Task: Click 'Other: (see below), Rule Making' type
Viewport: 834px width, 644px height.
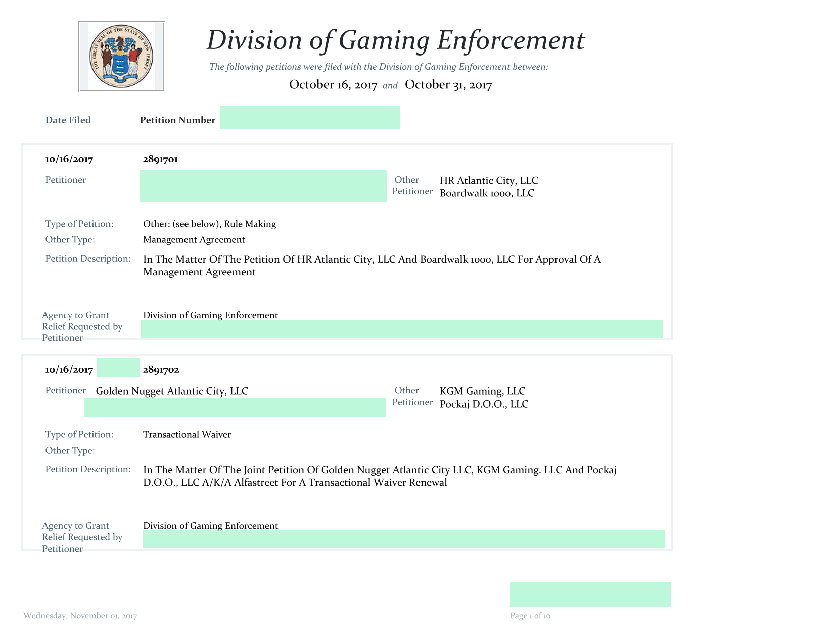Action: pyautogui.click(x=209, y=224)
